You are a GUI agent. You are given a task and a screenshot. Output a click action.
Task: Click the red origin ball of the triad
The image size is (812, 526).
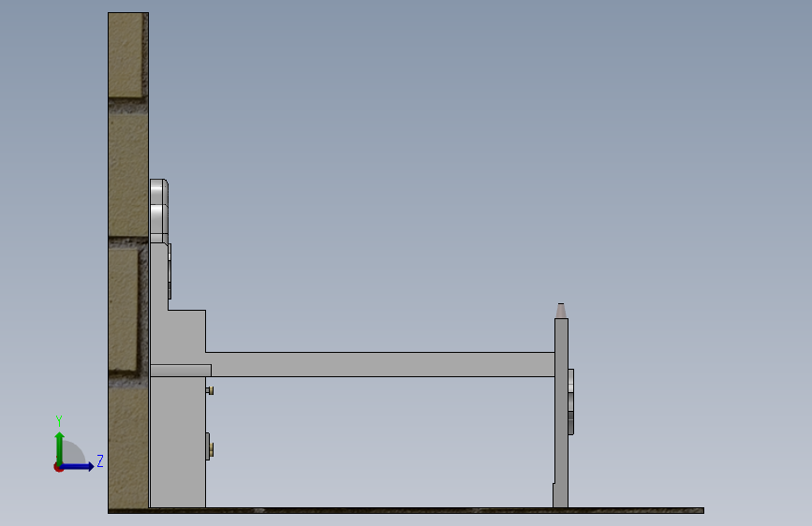[58, 467]
